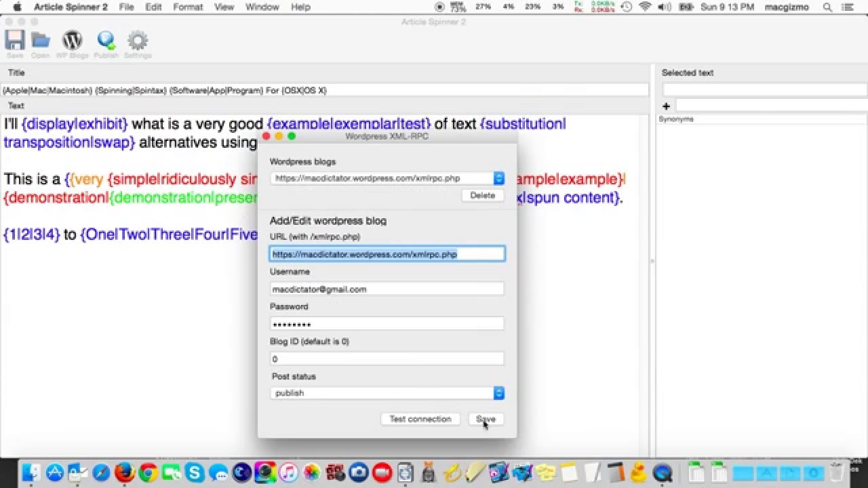Click the Selected text field

tap(765, 89)
